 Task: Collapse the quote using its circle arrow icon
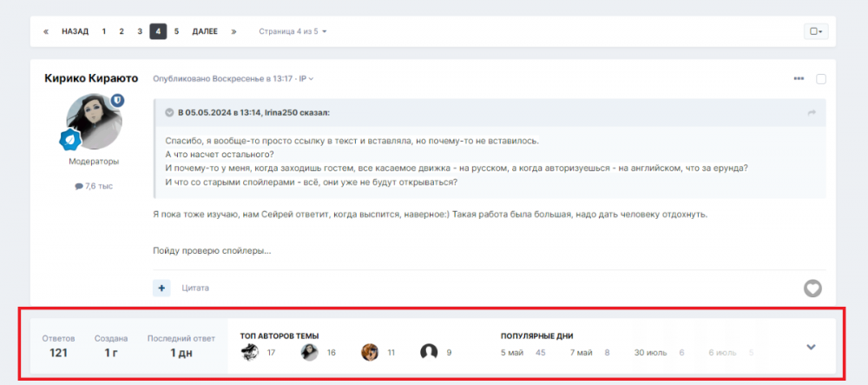(170, 112)
